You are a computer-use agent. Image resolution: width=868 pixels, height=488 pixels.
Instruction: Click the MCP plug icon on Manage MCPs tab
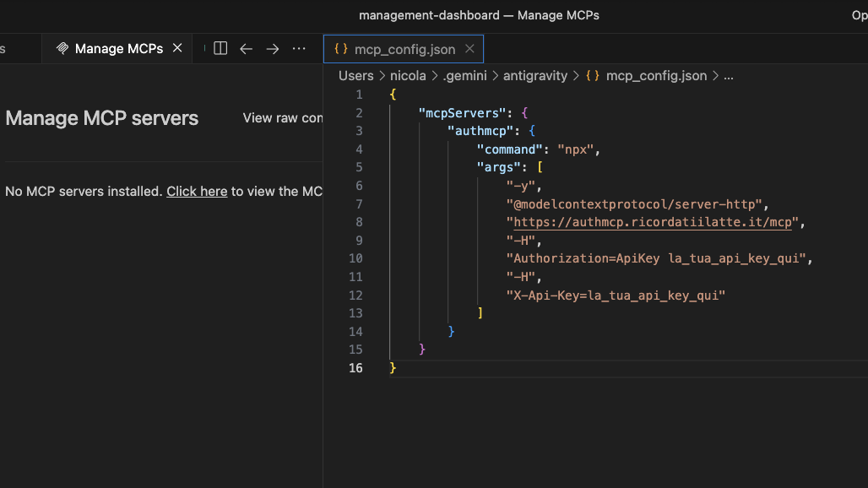pos(62,48)
